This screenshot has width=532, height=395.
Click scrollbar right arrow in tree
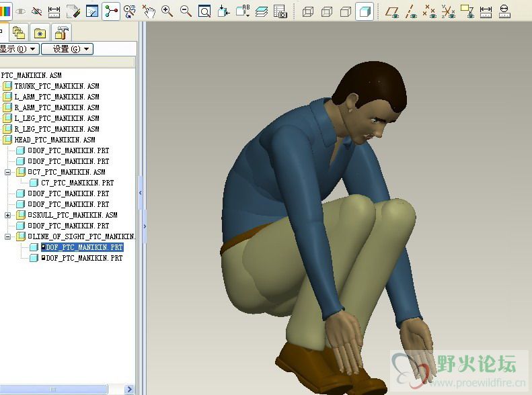pos(129,389)
